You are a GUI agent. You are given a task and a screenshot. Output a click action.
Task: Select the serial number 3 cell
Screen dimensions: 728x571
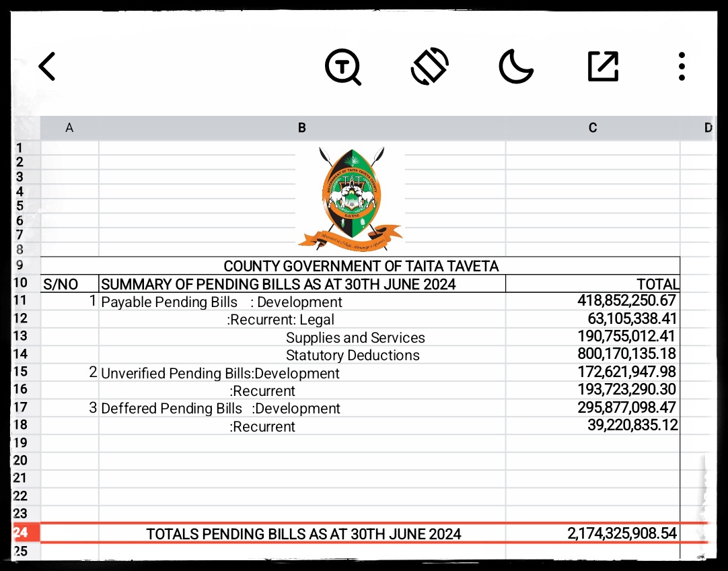tap(70, 408)
